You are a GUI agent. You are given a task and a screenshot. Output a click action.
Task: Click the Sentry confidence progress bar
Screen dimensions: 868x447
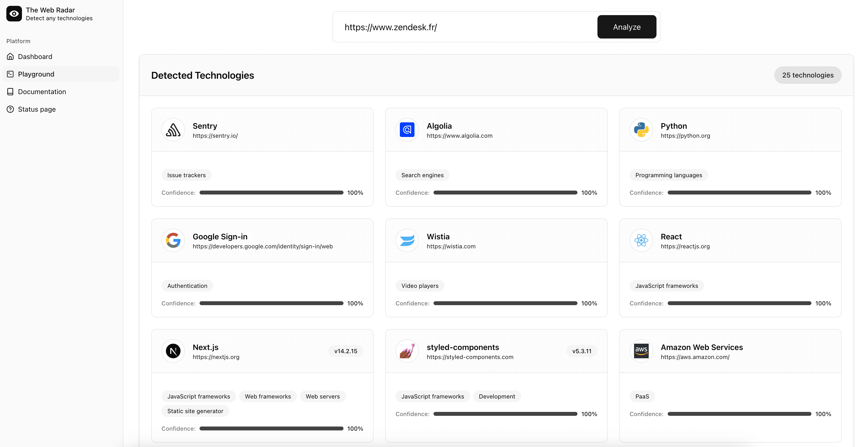click(x=271, y=193)
